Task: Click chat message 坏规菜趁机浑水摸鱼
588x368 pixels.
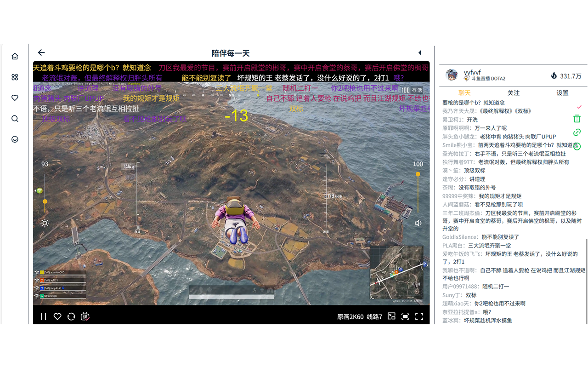Action: coord(488,321)
